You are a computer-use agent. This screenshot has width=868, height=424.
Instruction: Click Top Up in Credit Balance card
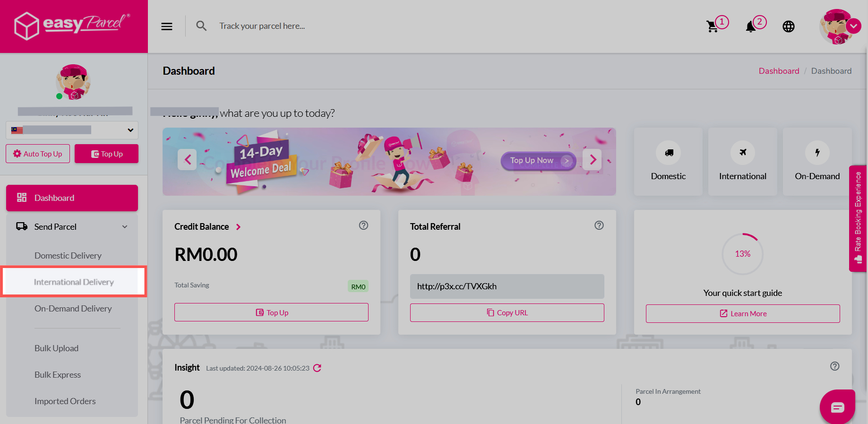tap(271, 312)
